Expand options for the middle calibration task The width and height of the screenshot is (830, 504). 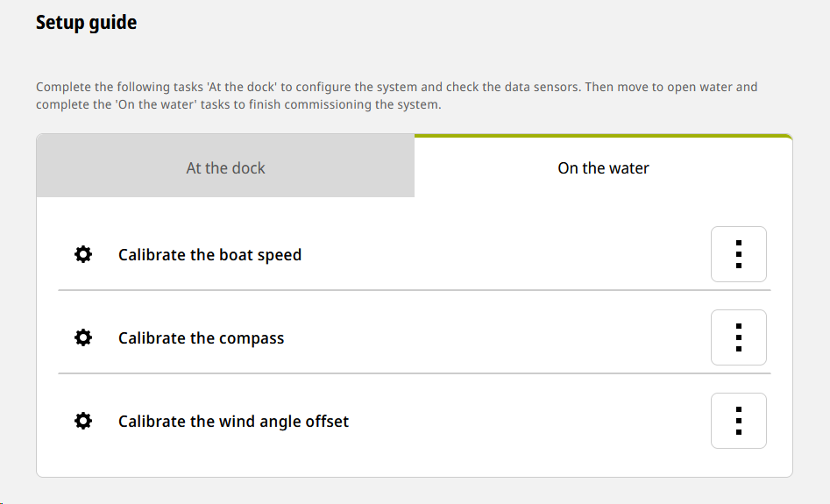pos(739,337)
